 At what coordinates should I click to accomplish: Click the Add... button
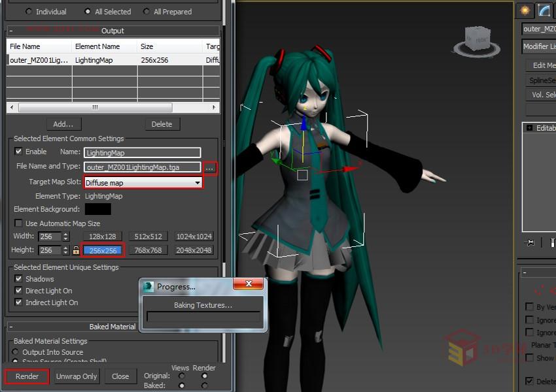[x=64, y=124]
